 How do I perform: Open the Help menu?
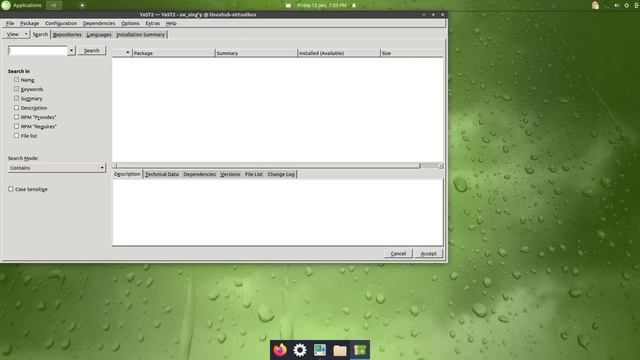(x=171, y=23)
